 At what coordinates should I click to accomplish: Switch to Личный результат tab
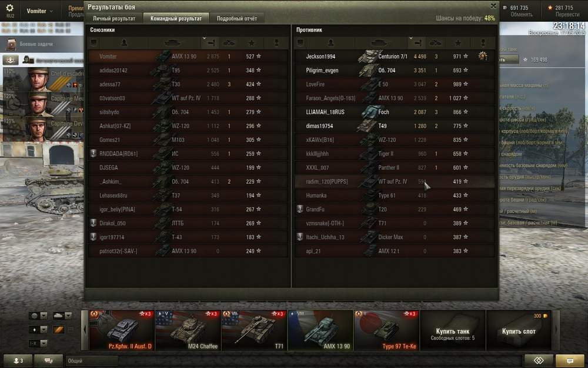tap(114, 18)
